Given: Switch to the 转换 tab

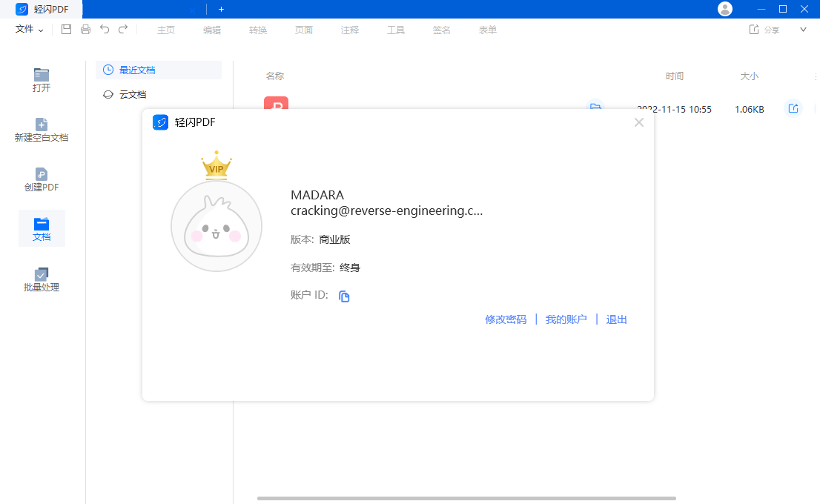Looking at the screenshot, I should coord(257,30).
